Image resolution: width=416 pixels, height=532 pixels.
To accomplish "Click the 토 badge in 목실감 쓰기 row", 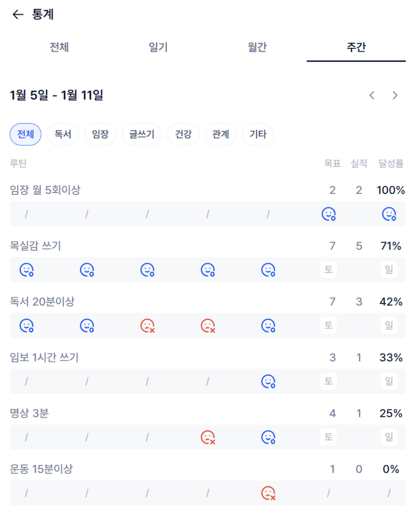I will point(328,270).
